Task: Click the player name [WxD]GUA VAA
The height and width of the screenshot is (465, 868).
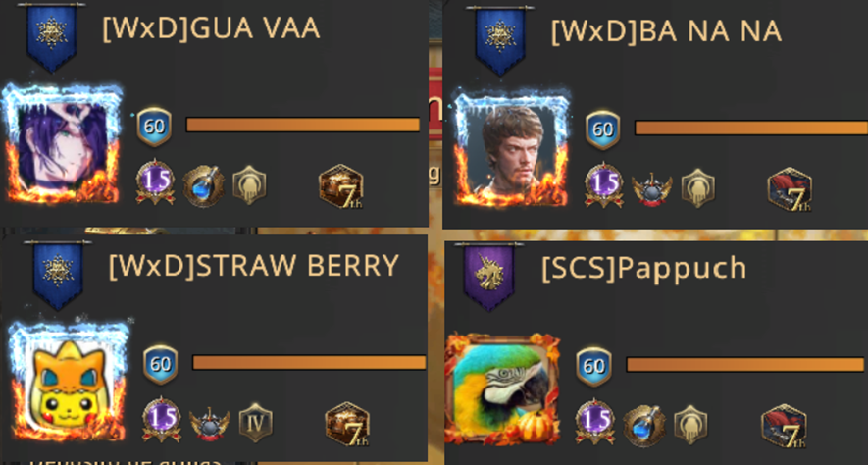Action: 212,28
